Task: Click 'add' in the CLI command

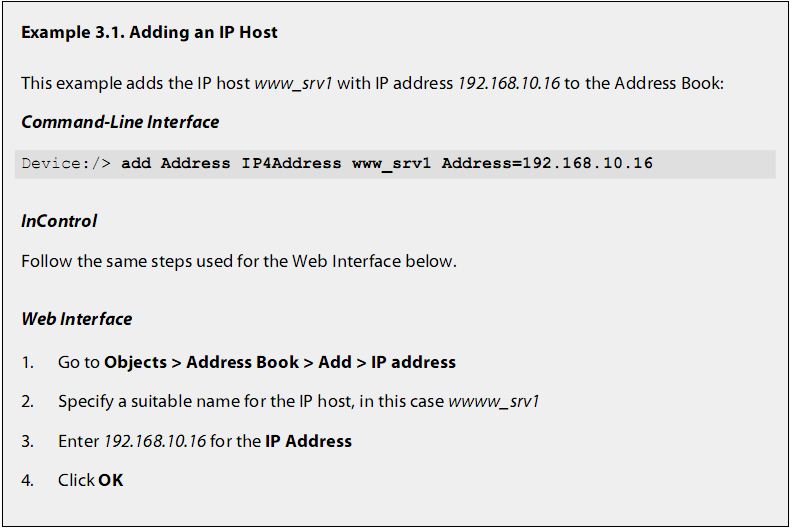Action: click(x=136, y=163)
